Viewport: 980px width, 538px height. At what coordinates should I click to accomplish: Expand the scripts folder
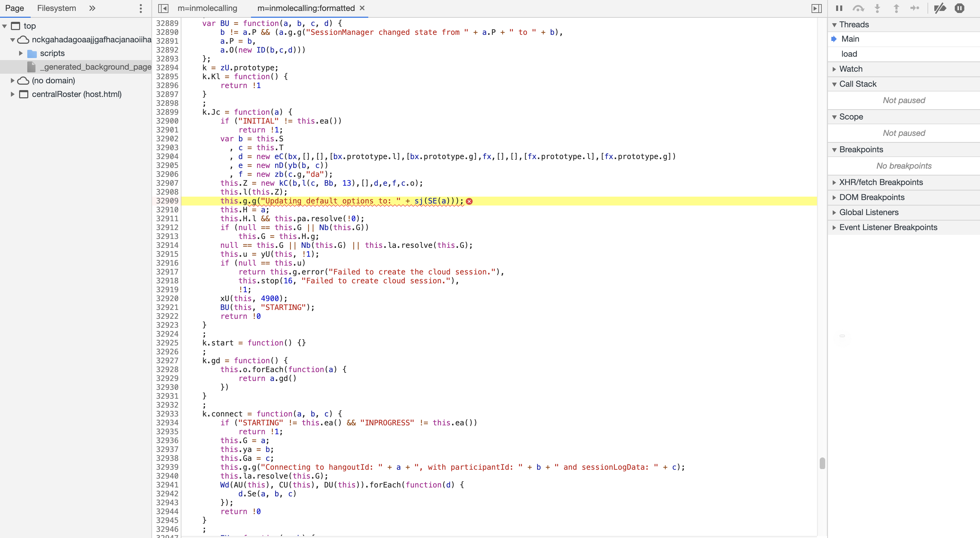coord(21,53)
